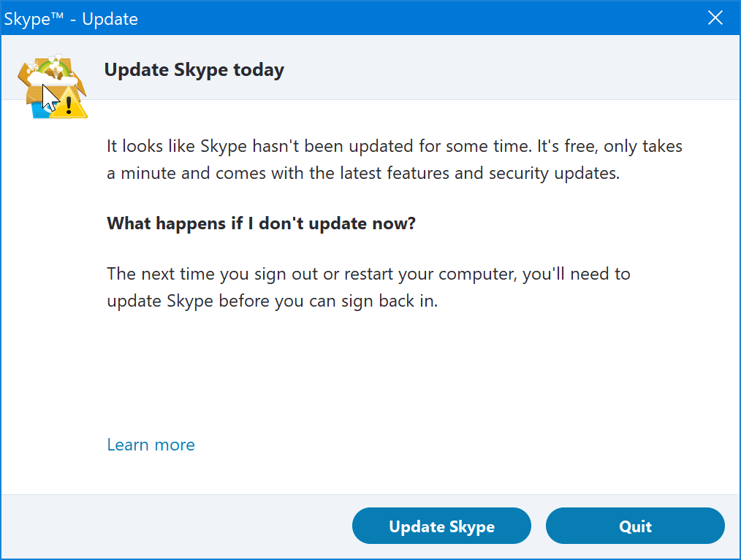Click the 'Update Skype today' heading
Screen dimensions: 741x560
tap(194, 70)
